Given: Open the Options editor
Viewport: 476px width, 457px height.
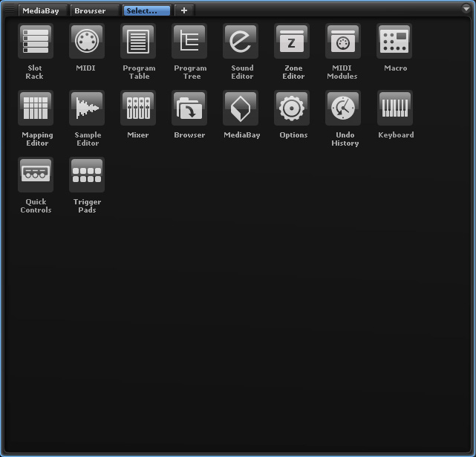Looking at the screenshot, I should point(293,108).
